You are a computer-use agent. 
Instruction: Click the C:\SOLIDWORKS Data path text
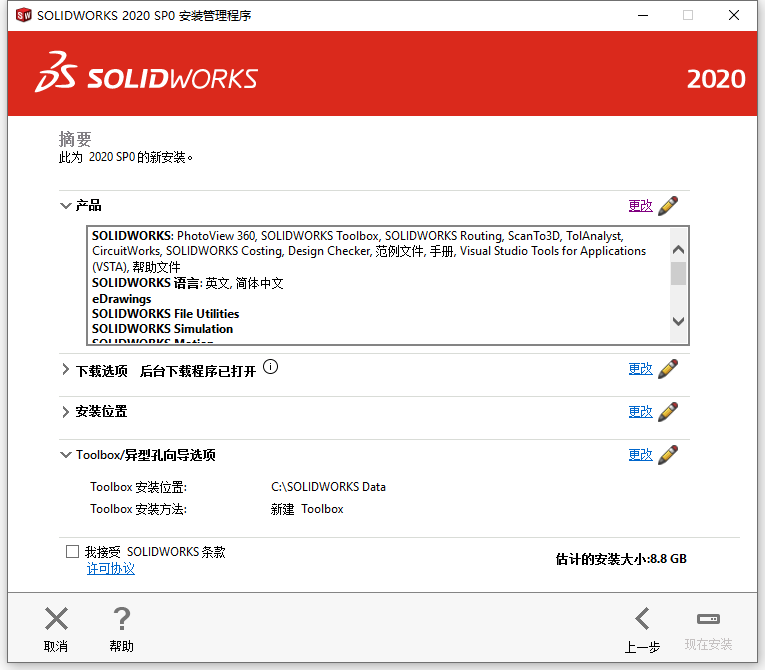(328, 487)
